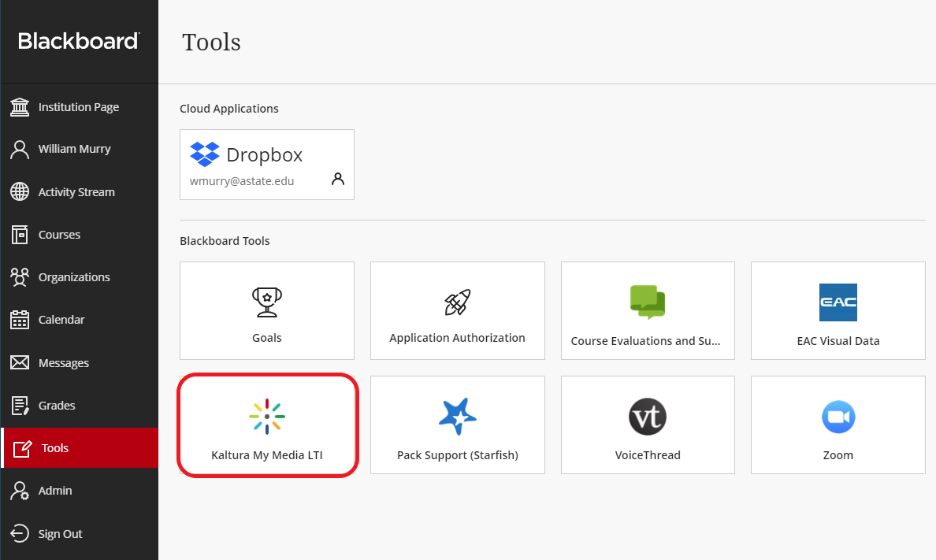The width and height of the screenshot is (936, 560).
Task: Click the Zoom camera icon
Action: pos(838,417)
